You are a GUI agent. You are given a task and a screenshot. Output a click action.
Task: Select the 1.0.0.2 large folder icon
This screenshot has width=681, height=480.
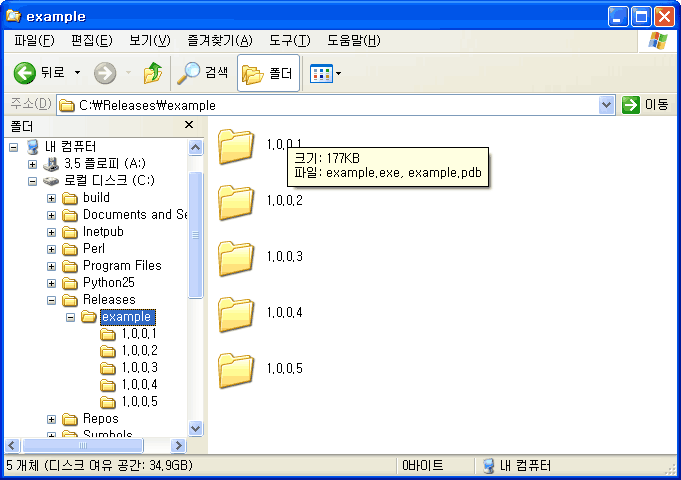tap(237, 201)
